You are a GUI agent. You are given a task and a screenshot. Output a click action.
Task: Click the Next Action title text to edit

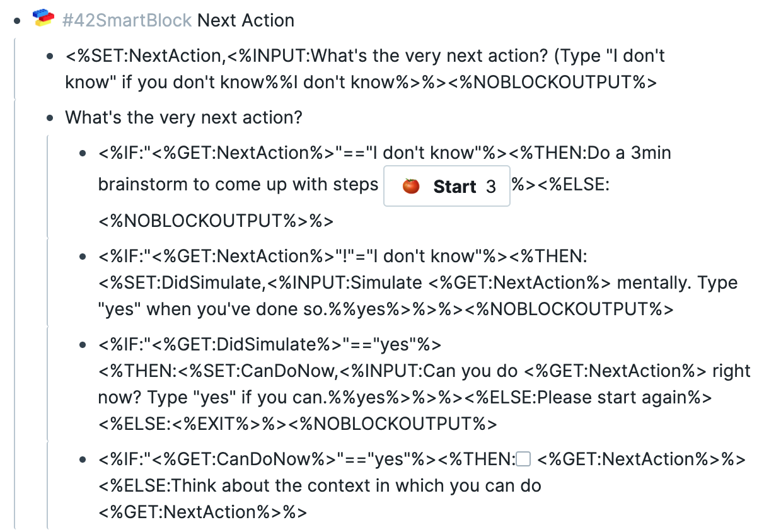[x=246, y=20]
